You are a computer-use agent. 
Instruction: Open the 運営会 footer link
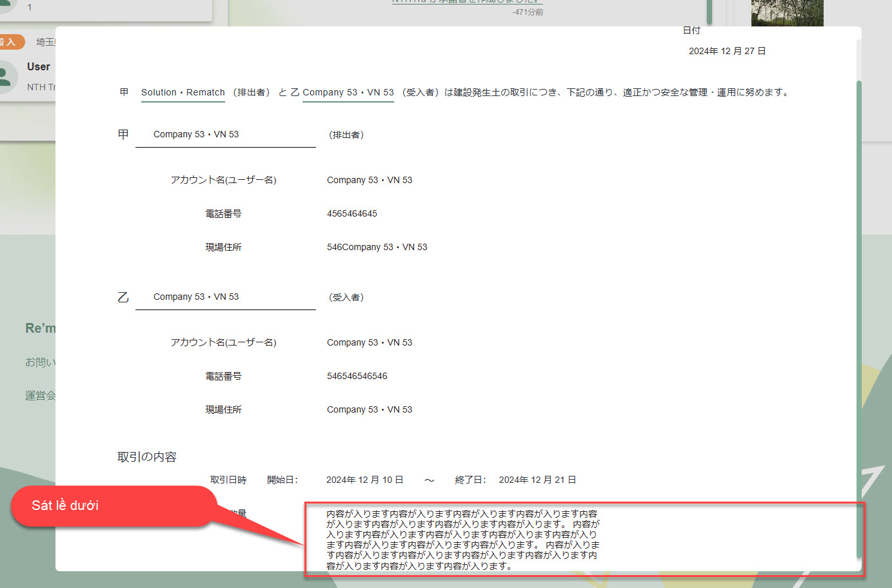[x=40, y=396]
